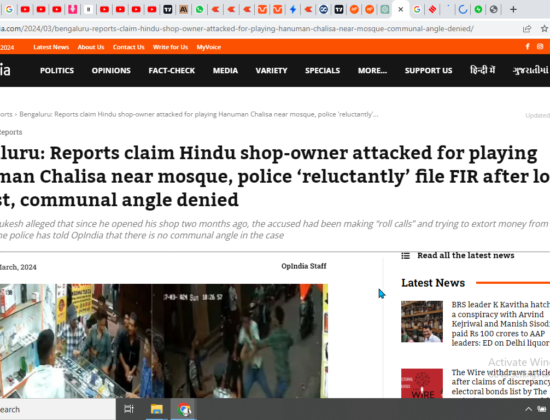
Task: Open the tab with the loading spinner
Action: [463, 9]
